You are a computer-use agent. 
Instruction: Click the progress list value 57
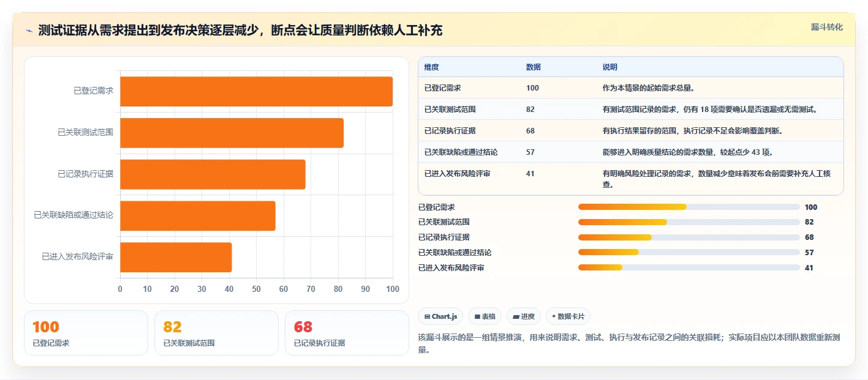coord(809,253)
